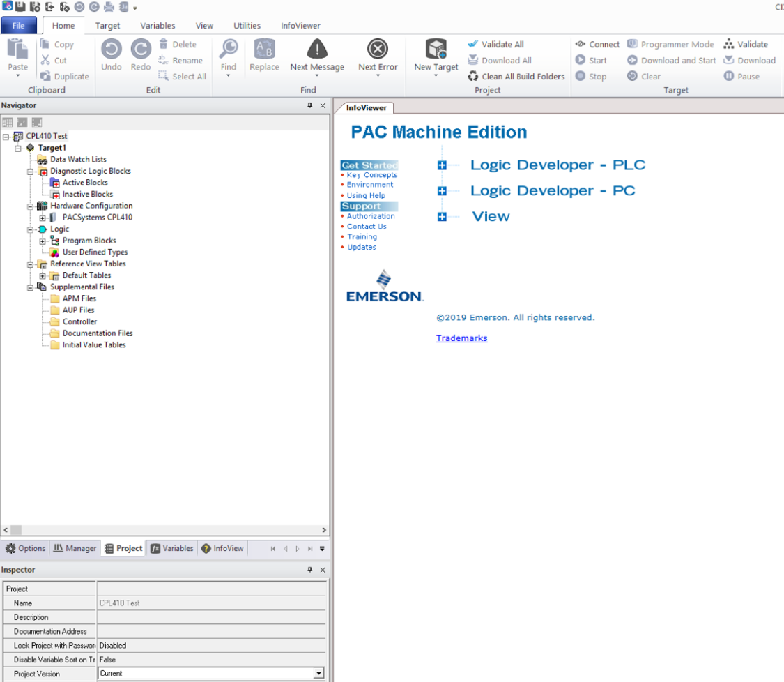784x682 pixels.
Task: Click Validate in Target group
Action: pyautogui.click(x=746, y=44)
